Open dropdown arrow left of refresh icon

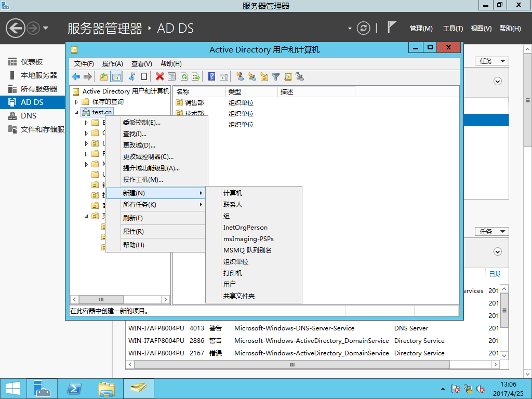click(350, 29)
